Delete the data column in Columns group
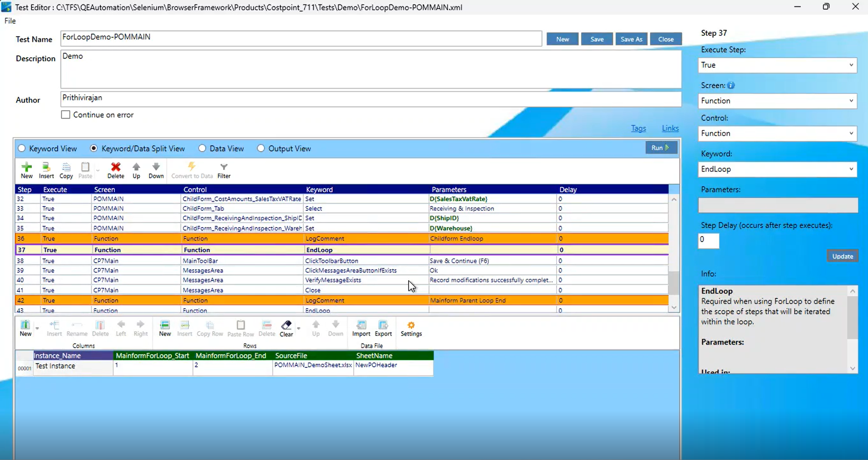 pos(100,328)
